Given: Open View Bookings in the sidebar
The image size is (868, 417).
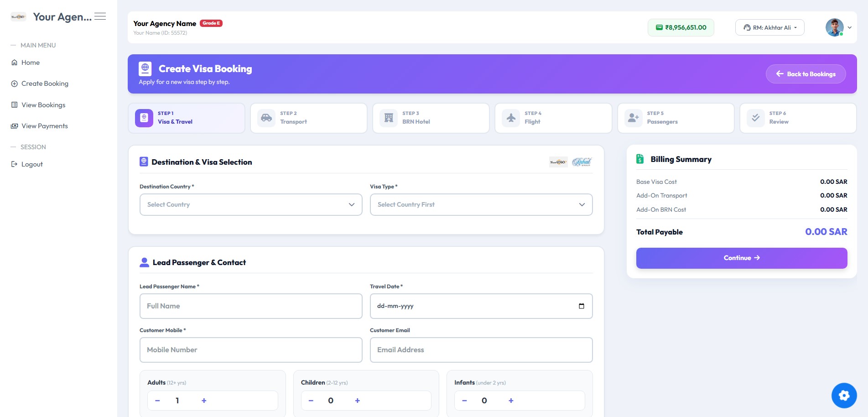Looking at the screenshot, I should pos(43,105).
